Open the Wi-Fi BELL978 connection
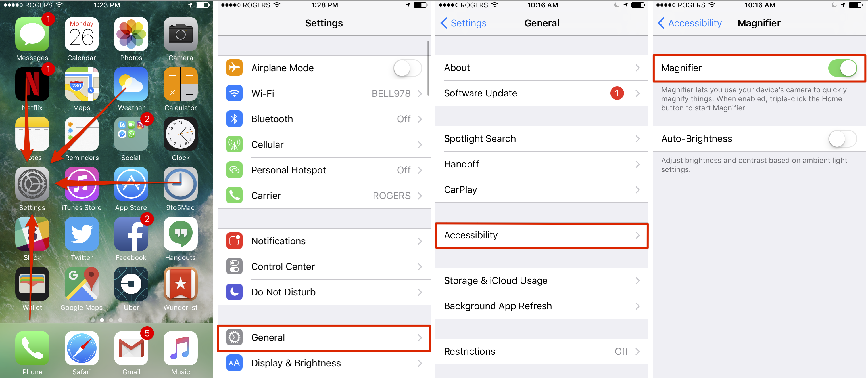The image size is (868, 378). pos(327,93)
